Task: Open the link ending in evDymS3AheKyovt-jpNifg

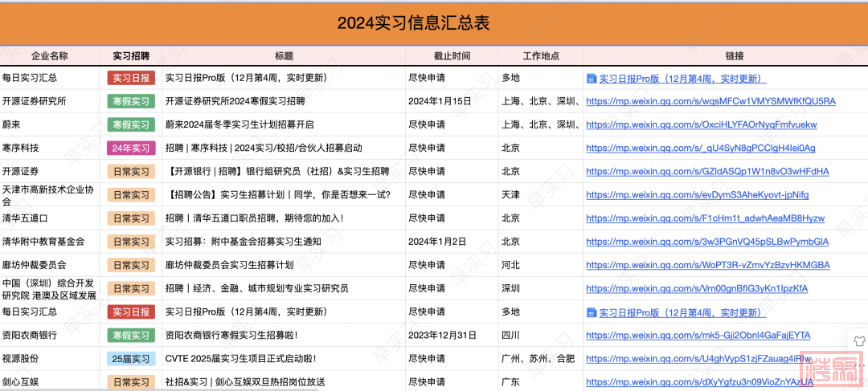Action: [x=698, y=194]
